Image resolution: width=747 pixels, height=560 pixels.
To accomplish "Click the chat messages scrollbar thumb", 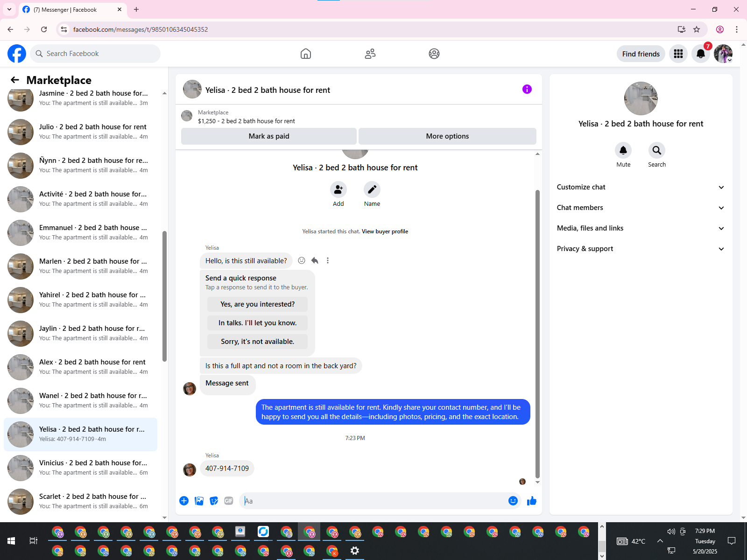I will [537, 334].
